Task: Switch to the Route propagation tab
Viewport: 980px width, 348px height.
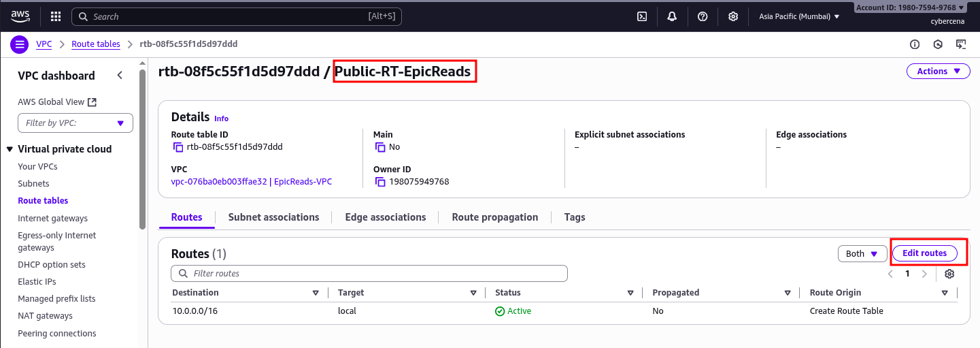Action: click(x=495, y=217)
